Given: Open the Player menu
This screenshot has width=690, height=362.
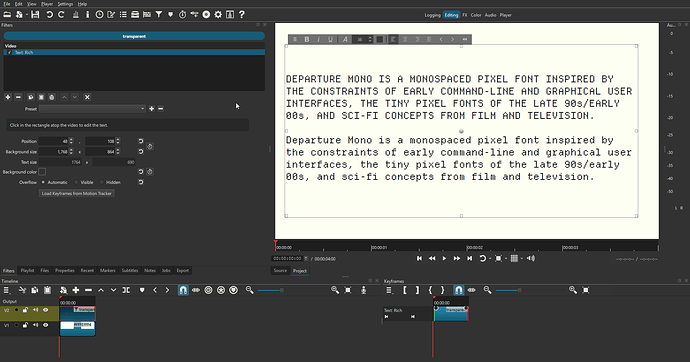Looking at the screenshot, I should [x=47, y=4].
